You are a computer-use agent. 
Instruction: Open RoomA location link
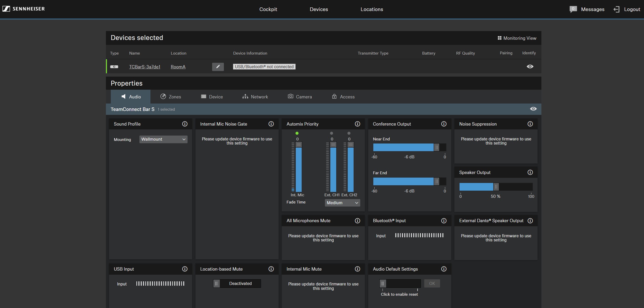pyautogui.click(x=178, y=67)
